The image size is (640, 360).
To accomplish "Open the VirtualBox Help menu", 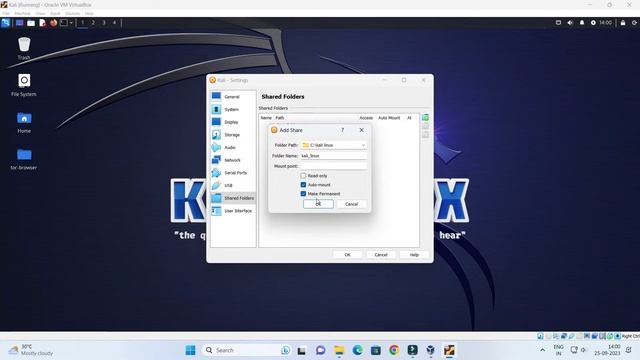I will pyautogui.click(x=89, y=13).
